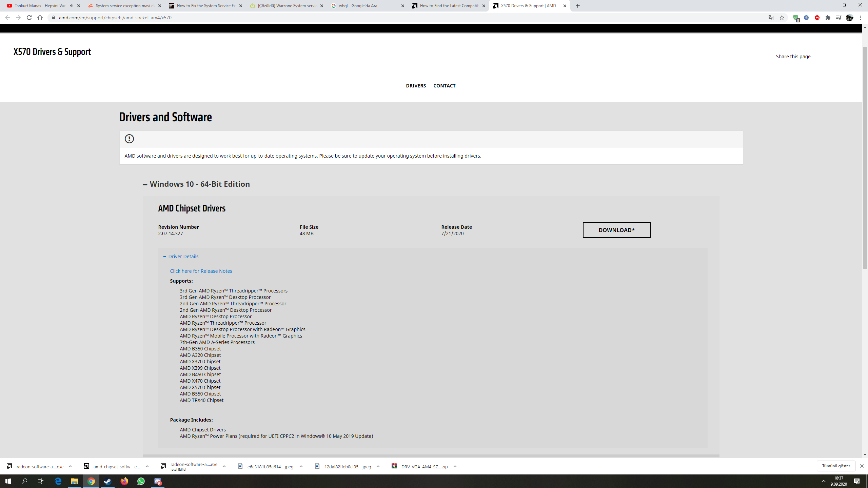The height and width of the screenshot is (488, 868).
Task: Bookmark this page with star icon
Action: (782, 18)
